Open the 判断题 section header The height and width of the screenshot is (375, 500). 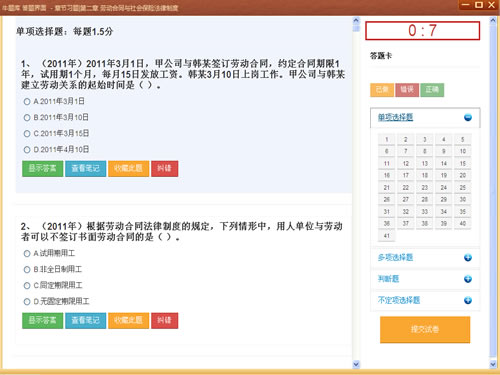coord(388,279)
